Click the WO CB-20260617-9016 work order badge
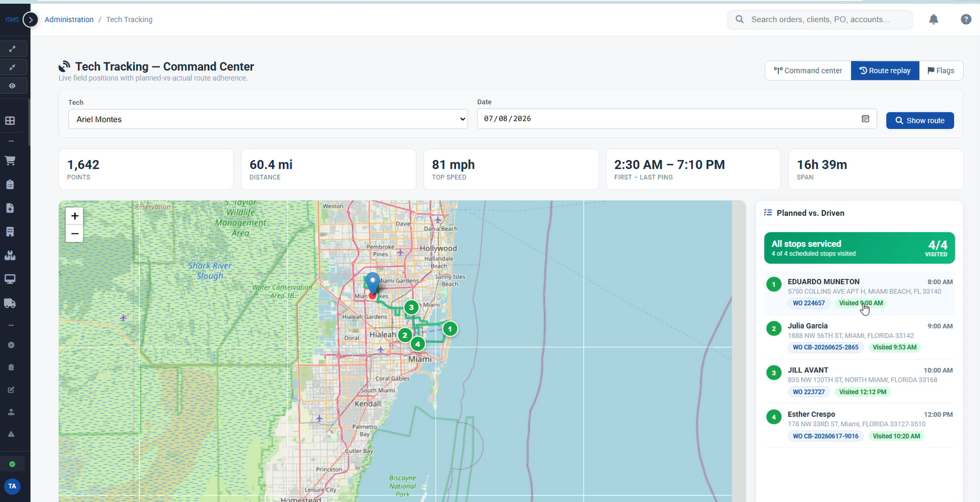Image resolution: width=980 pixels, height=502 pixels. 826,436
